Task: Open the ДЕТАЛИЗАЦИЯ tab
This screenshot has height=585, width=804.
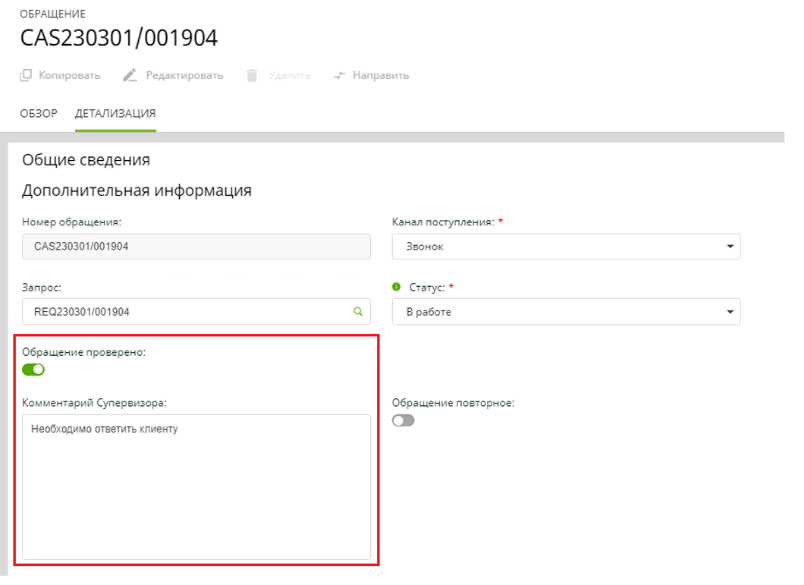Action: [115, 112]
